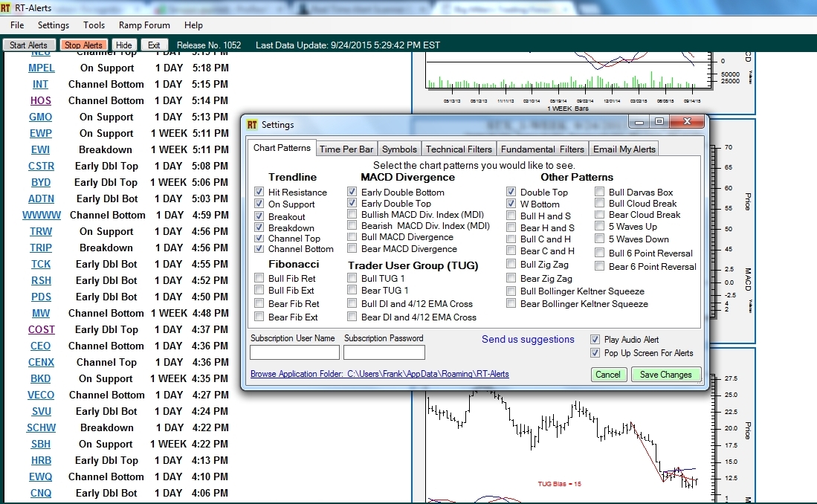
Task: Minimize the Settings dialog
Action: click(639, 122)
